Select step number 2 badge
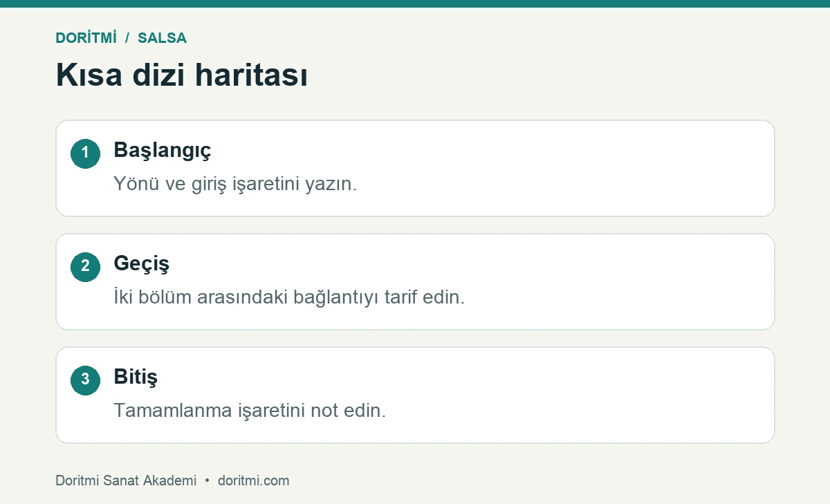This screenshot has width=830, height=504. [x=85, y=266]
